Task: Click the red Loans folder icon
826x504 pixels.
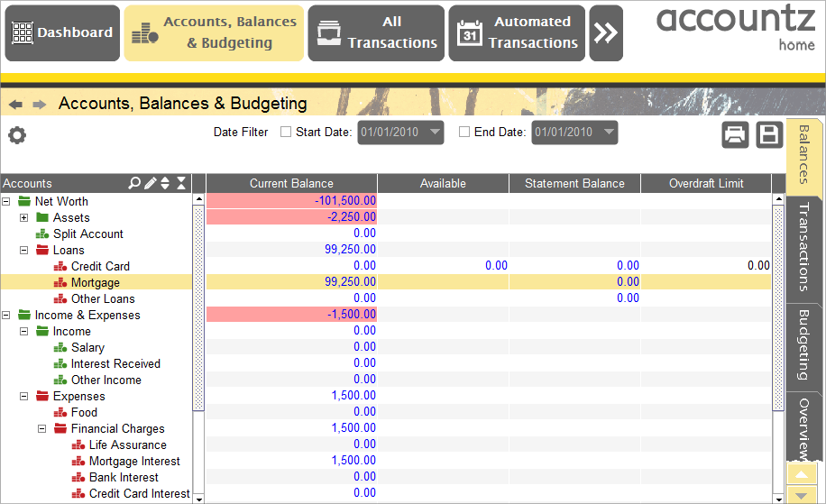Action: (x=42, y=250)
